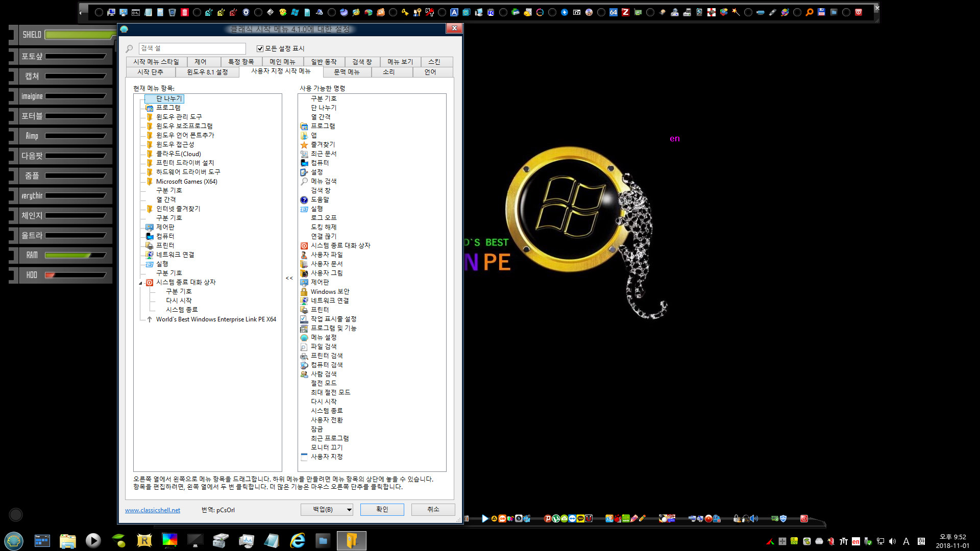Select '제어판' icon in current menu list

pos(150,228)
